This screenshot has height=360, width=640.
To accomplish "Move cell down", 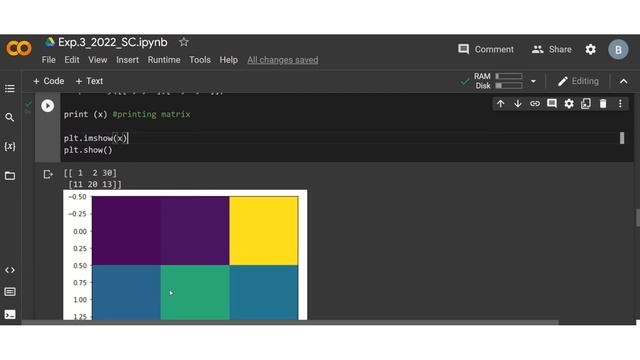I will (x=518, y=104).
